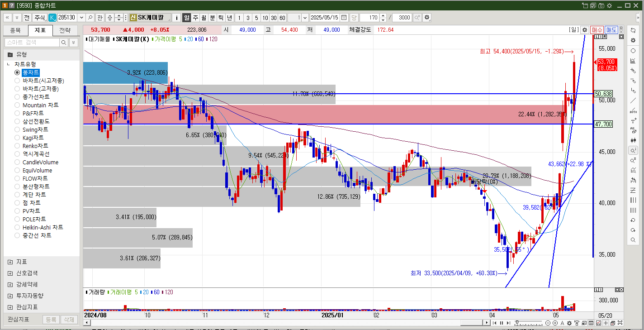
Task: Expand the 관심지표 tree section
Action: [10, 307]
